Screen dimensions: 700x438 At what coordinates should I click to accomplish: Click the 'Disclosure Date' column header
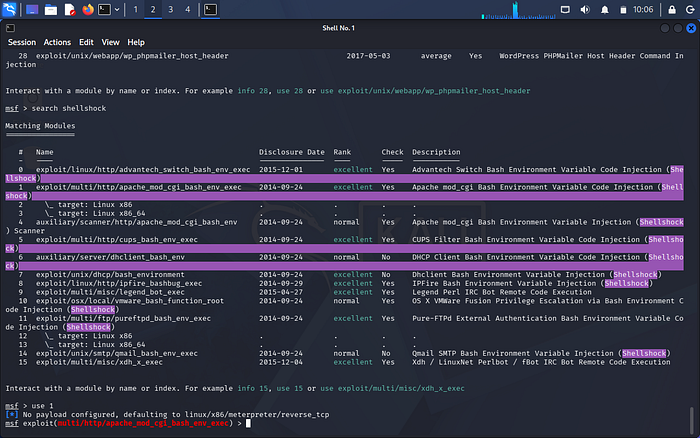[x=292, y=152]
